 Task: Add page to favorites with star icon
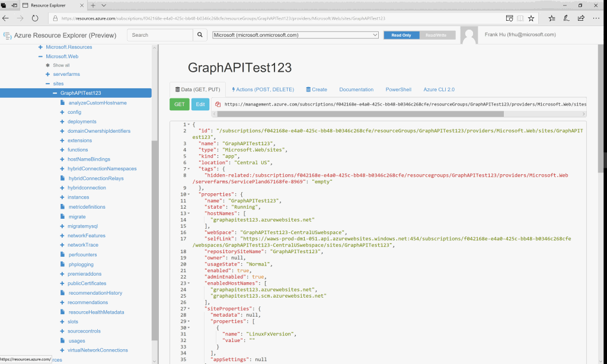coord(531,18)
